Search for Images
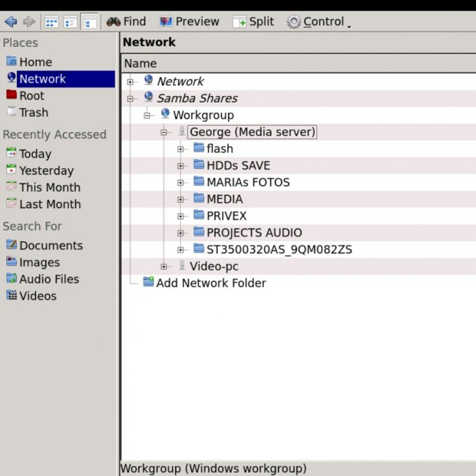 click(39, 262)
